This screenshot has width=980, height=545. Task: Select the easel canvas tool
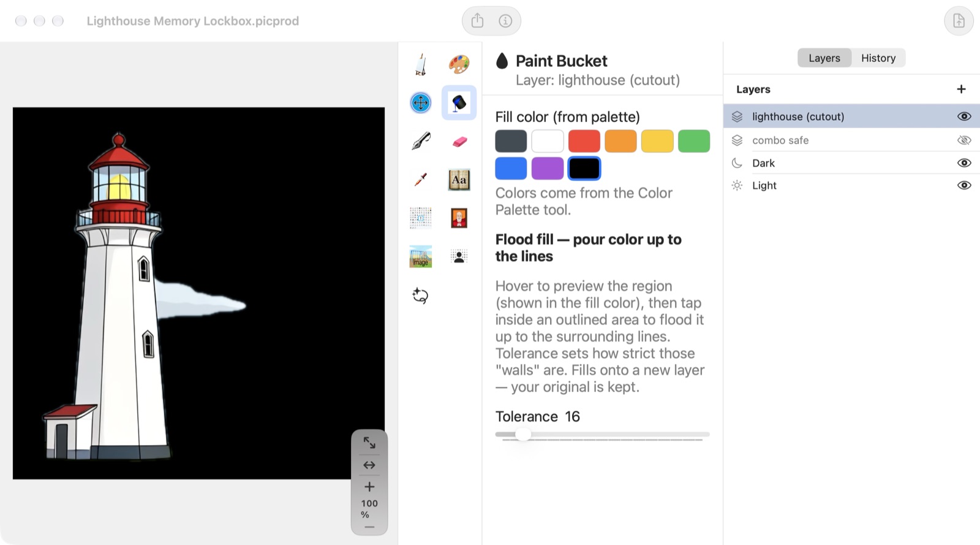(x=421, y=64)
